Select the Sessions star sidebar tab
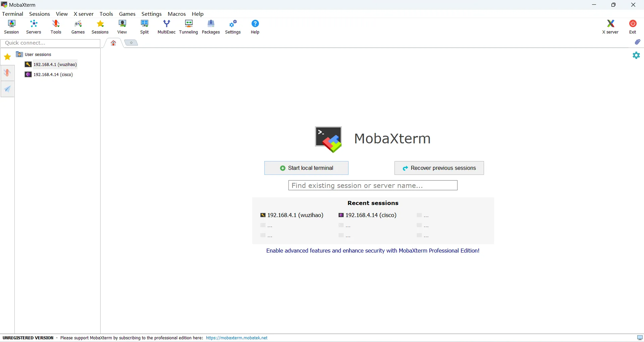This screenshot has height=342, width=644. [7, 57]
